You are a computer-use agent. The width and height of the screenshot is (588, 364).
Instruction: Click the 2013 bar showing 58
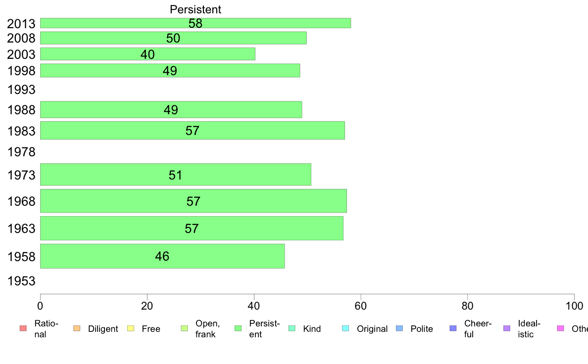[196, 23]
